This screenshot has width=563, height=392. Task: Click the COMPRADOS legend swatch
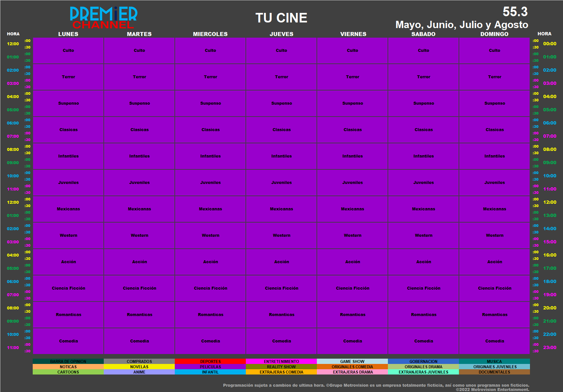(139, 361)
